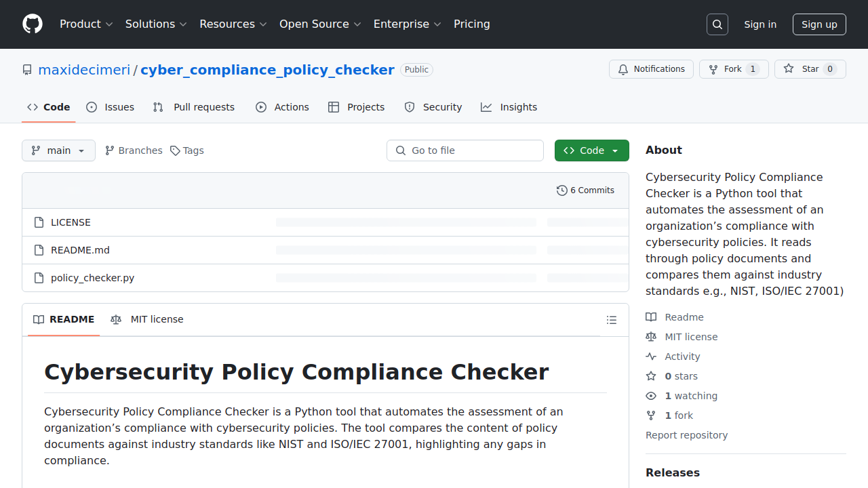868x488 pixels.
Task: Click the star icon in Star button
Action: pyautogui.click(x=789, y=69)
